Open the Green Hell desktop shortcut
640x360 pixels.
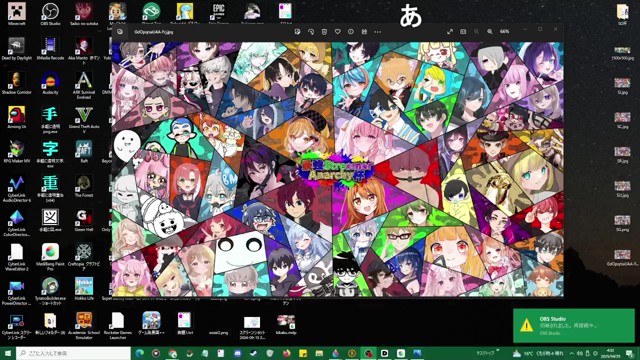(x=84, y=220)
